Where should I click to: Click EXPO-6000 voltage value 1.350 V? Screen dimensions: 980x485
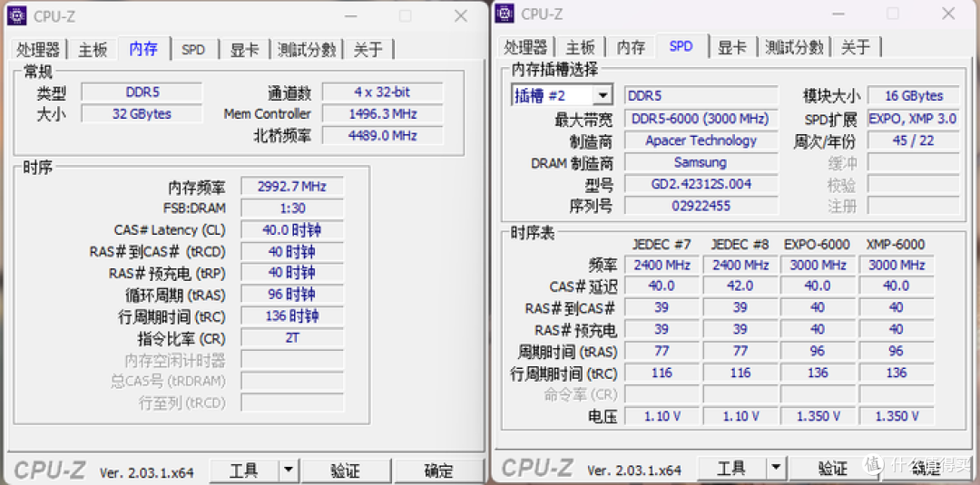[x=818, y=416]
